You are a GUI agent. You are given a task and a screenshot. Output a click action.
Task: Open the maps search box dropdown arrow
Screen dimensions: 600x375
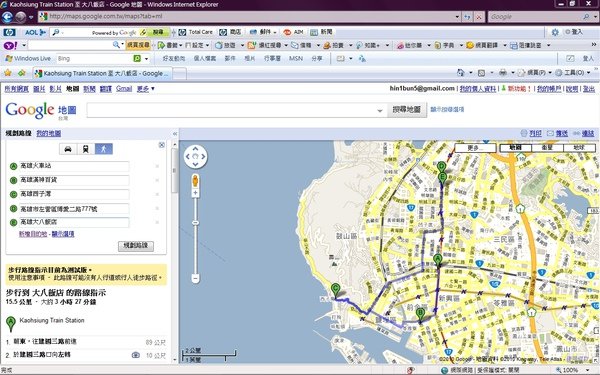pos(380,111)
